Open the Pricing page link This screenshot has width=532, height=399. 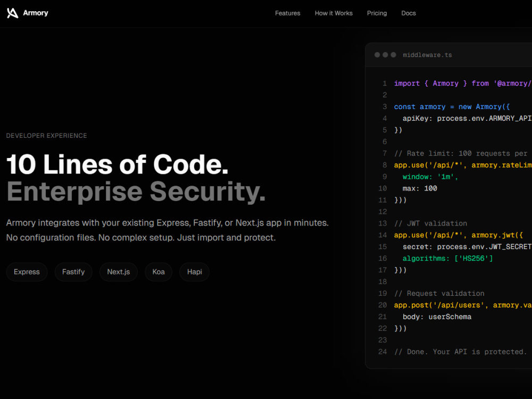click(x=377, y=13)
